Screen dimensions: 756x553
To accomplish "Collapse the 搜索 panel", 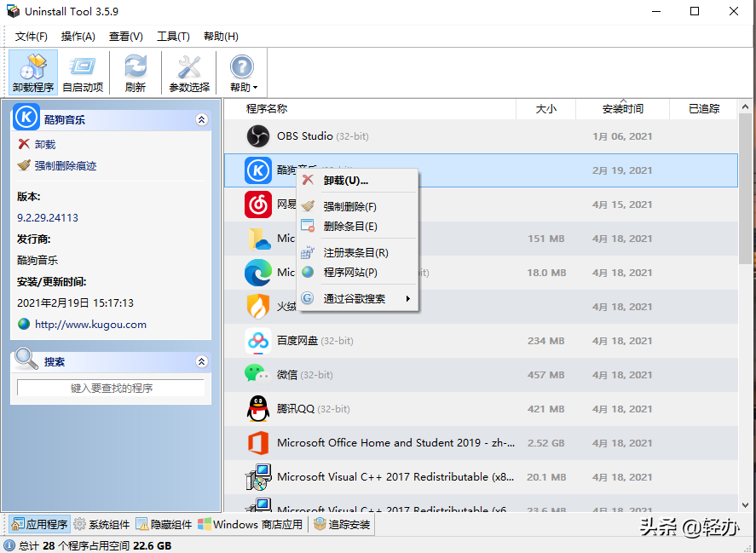I will tap(201, 361).
